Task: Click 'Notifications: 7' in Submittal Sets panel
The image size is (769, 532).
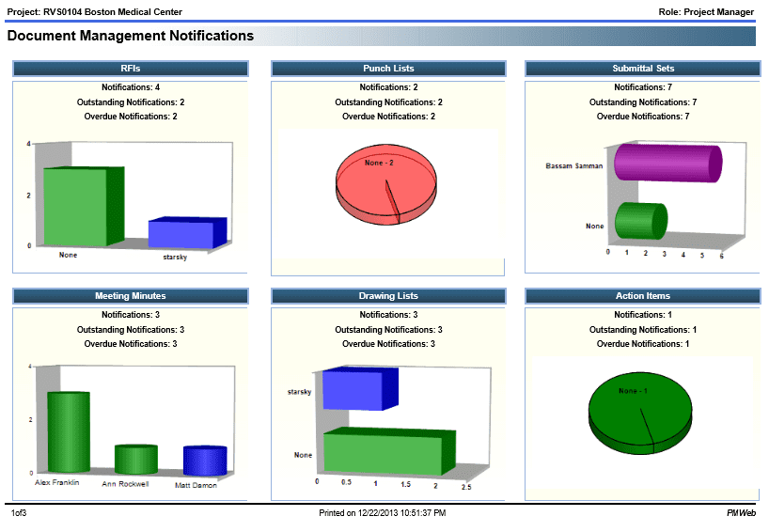Action: [x=643, y=87]
